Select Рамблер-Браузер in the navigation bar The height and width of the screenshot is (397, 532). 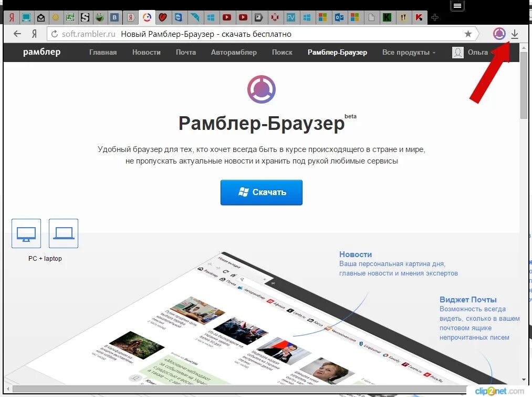pos(337,52)
